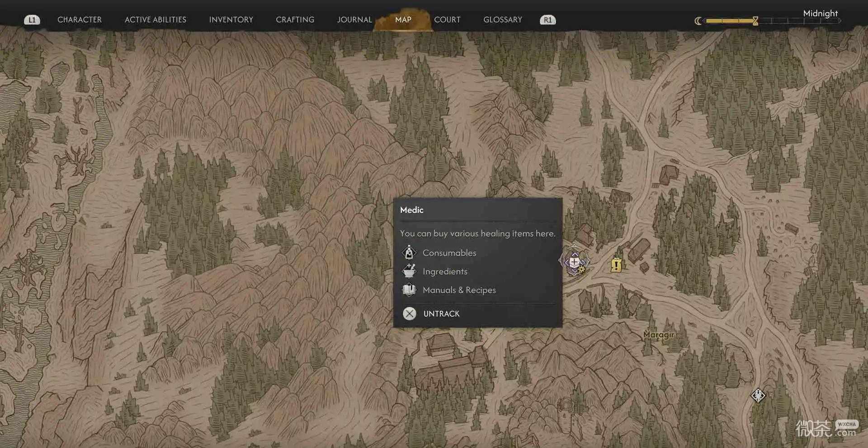Switch to the Court tab
The image size is (868, 448).
point(447,20)
